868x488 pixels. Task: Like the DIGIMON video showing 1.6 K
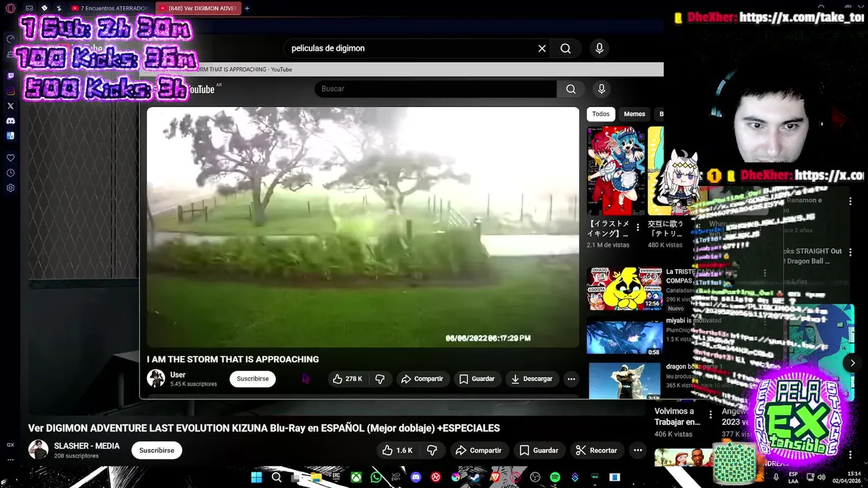[x=397, y=450]
